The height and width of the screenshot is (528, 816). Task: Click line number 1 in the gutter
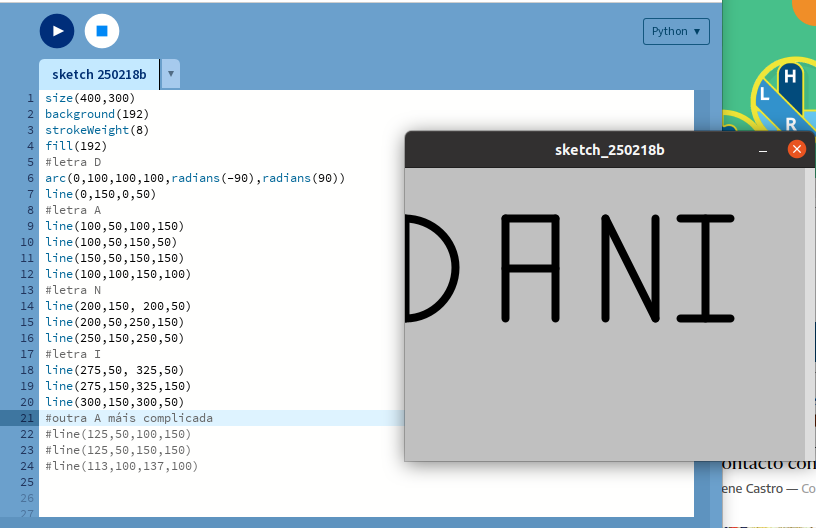30,98
